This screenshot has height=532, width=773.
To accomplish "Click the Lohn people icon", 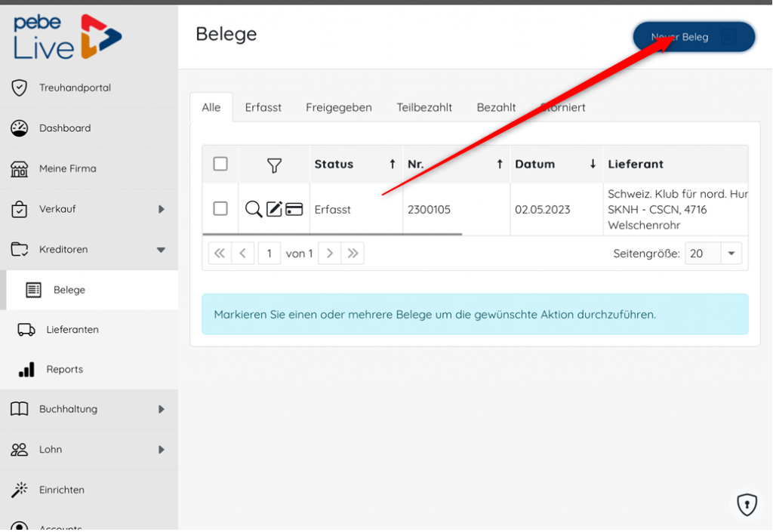I will [19, 449].
